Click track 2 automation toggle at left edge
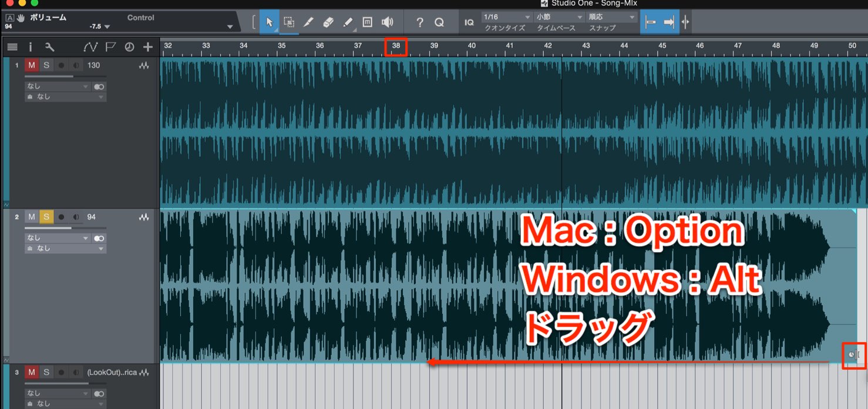Image resolution: width=868 pixels, height=409 pixels. coord(6,360)
